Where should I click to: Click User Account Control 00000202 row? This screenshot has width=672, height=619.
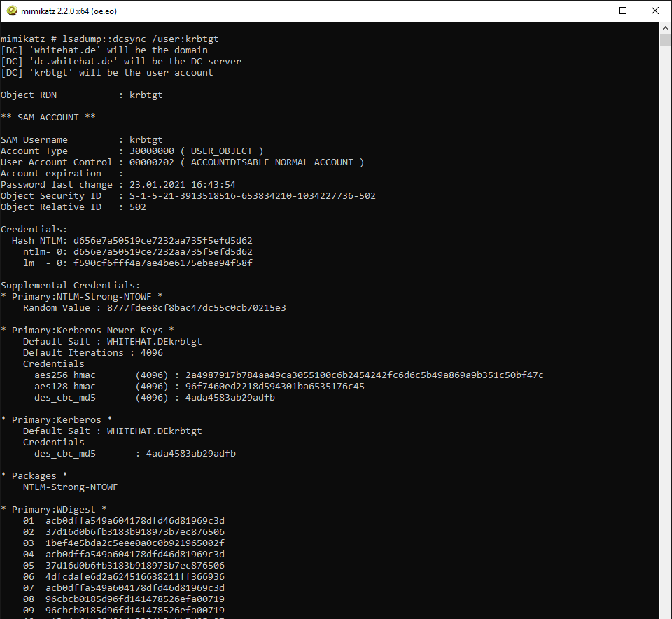(x=182, y=162)
